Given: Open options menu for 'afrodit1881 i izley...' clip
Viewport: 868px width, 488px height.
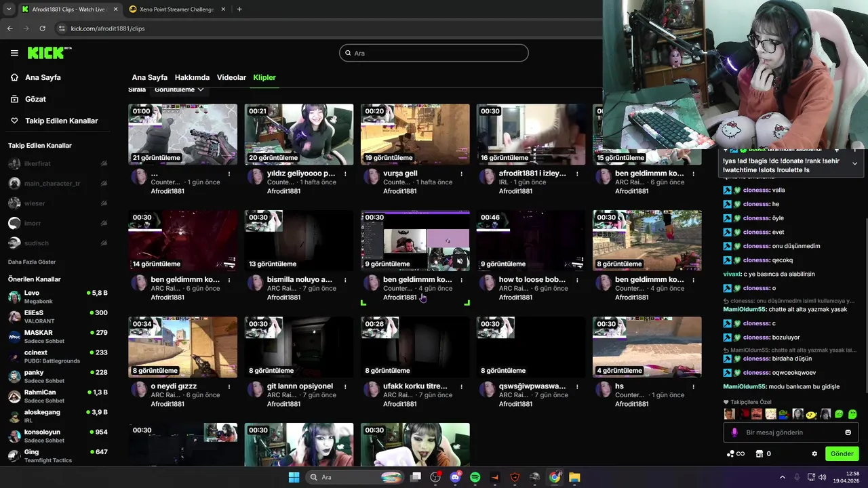Looking at the screenshot, I should pyautogui.click(x=577, y=174).
